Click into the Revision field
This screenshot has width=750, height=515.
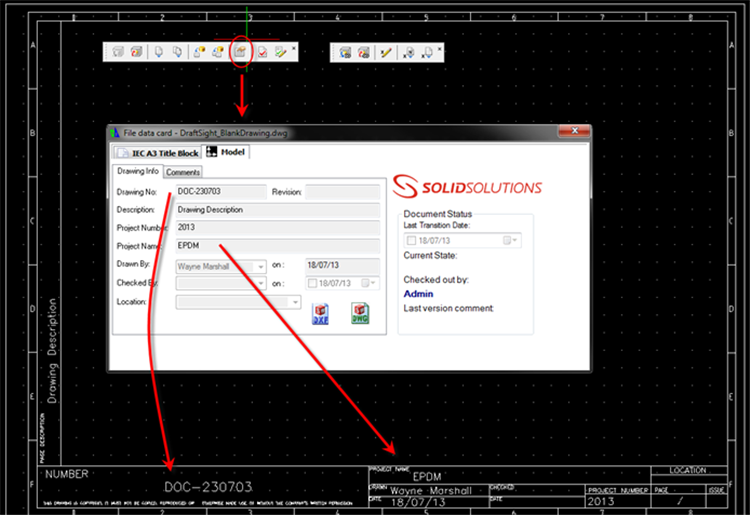pos(342,191)
